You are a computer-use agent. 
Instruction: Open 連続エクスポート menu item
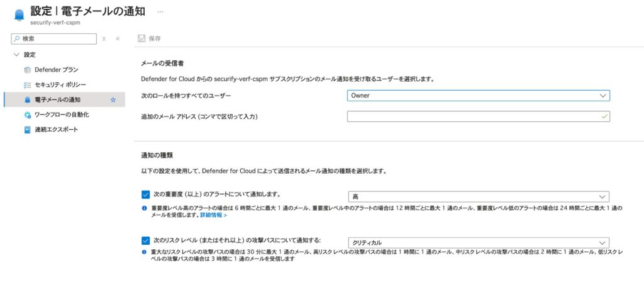coord(56,130)
